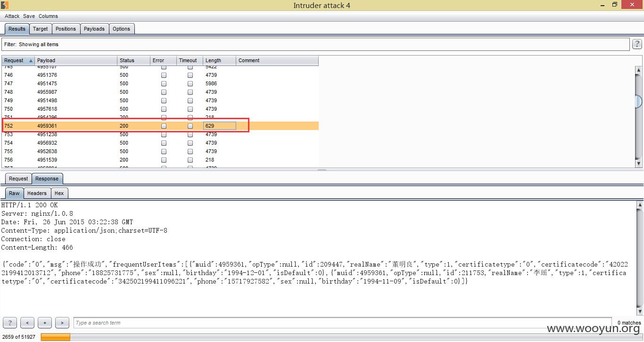Sort by the Timeout column header
The height and width of the screenshot is (342, 644).
pos(190,60)
